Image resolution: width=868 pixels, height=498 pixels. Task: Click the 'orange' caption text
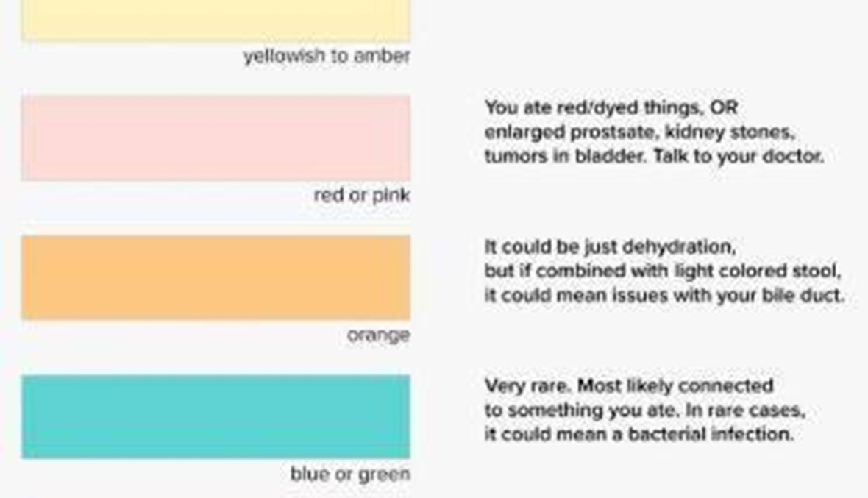click(378, 335)
